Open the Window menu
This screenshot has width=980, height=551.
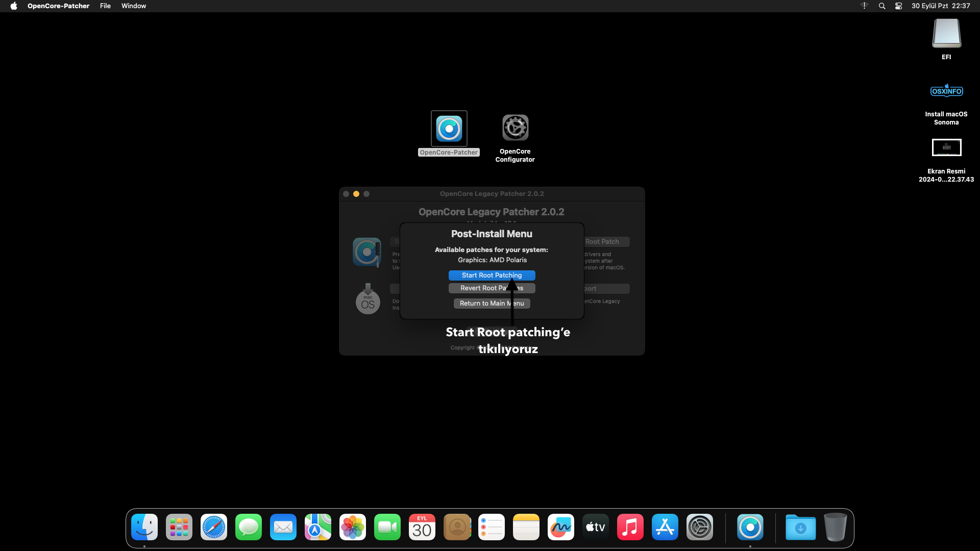(134, 6)
